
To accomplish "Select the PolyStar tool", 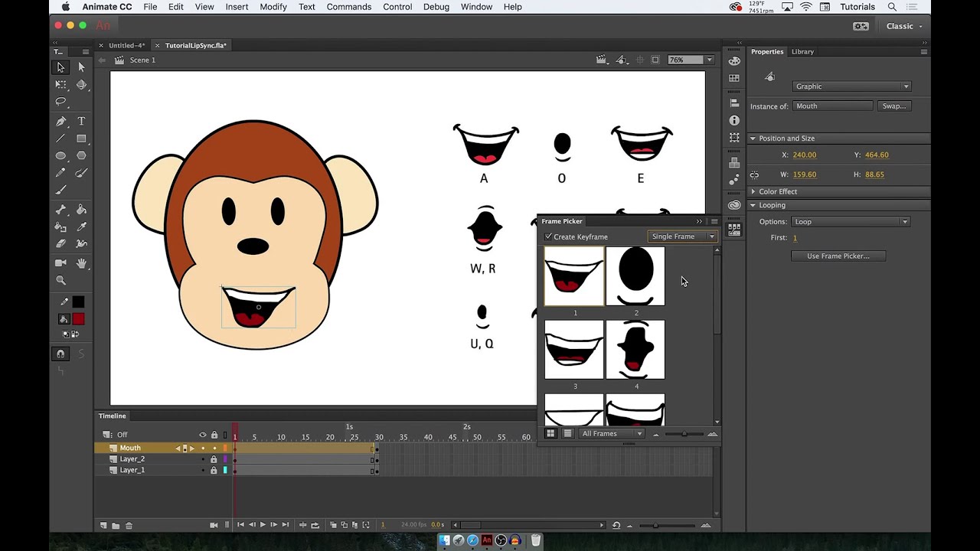I will point(81,155).
